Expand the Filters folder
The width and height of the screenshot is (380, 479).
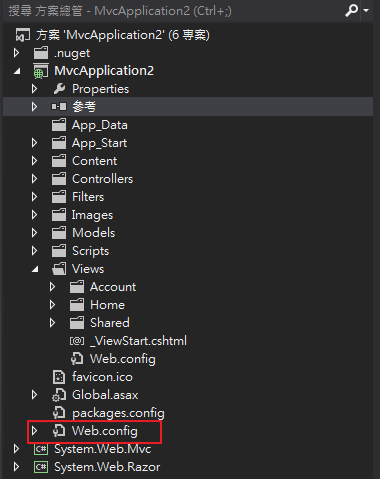(34, 197)
